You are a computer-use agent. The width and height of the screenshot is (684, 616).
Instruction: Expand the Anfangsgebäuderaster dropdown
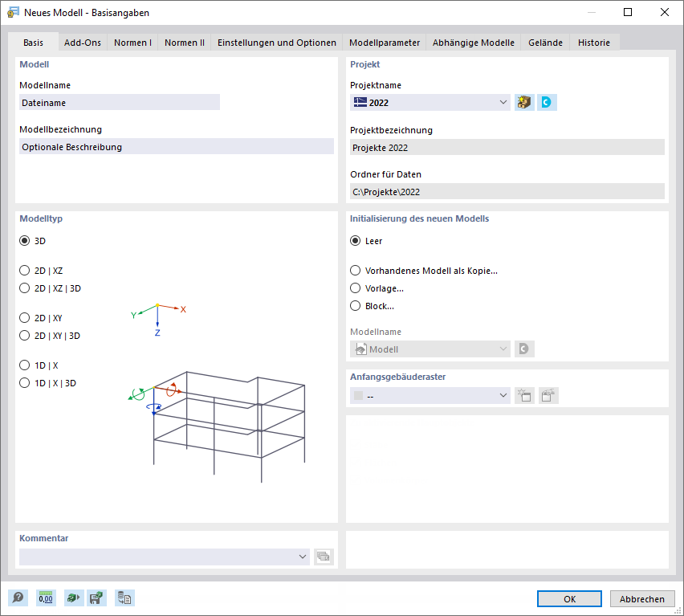click(503, 395)
